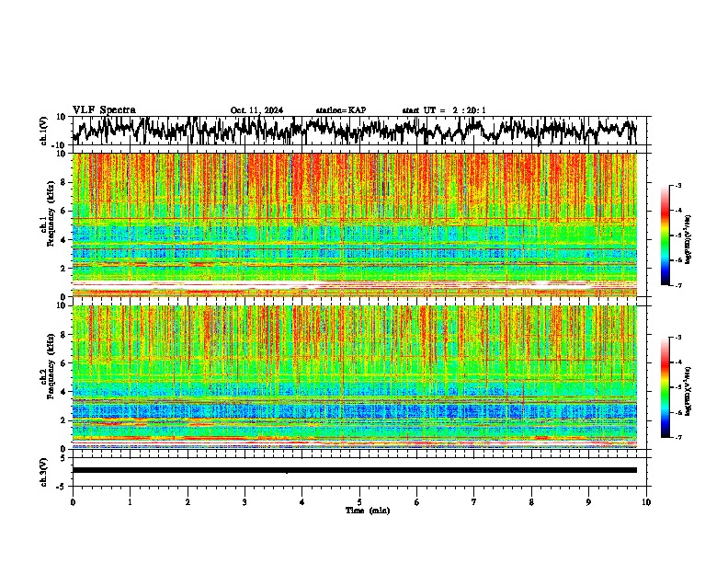
Task: Click the "start UT = 2 :20: 1" label
Action: [444, 110]
